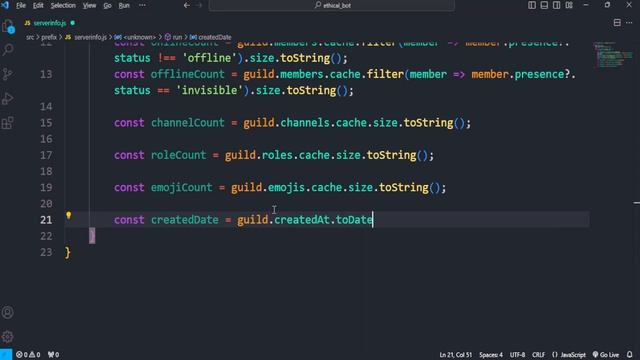Open the Accounts menu icon
This screenshot has width=640, height=360.
(x=8, y=312)
